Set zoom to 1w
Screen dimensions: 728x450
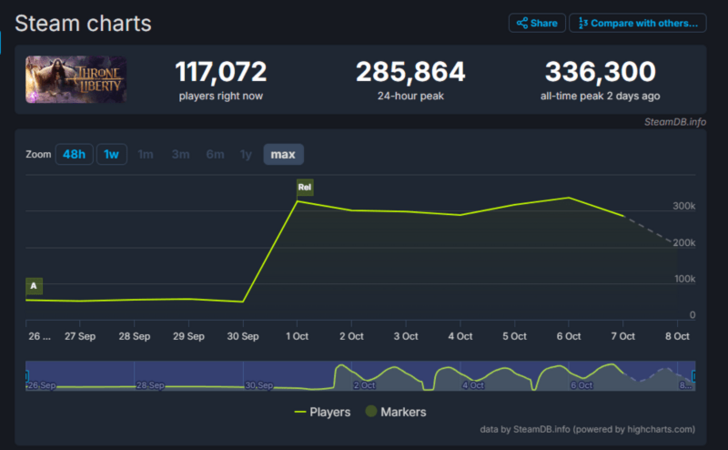[x=111, y=154]
